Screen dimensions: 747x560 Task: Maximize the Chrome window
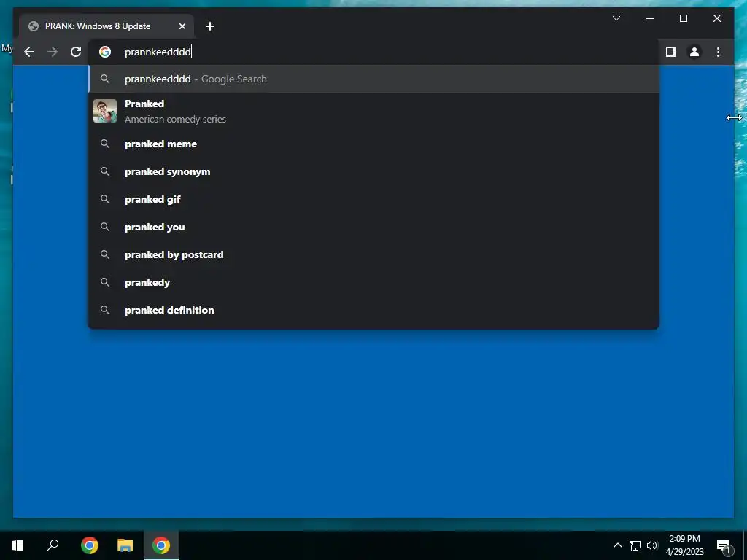click(x=683, y=18)
